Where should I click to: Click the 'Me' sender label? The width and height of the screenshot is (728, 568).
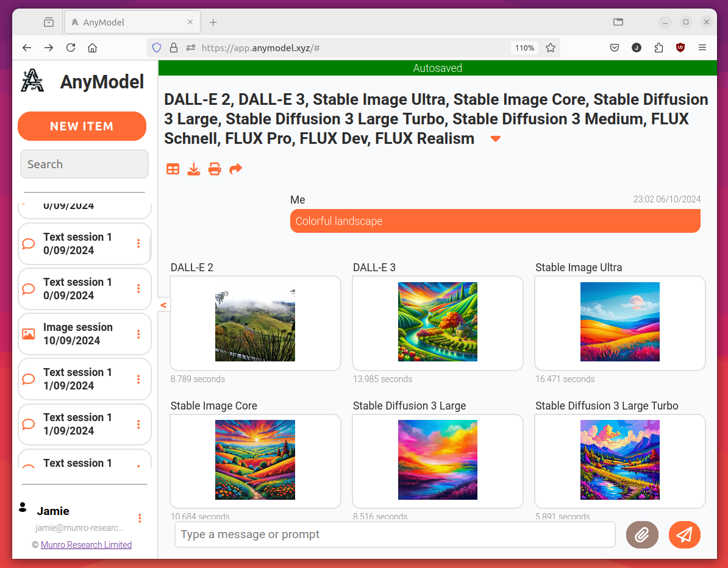click(x=298, y=199)
